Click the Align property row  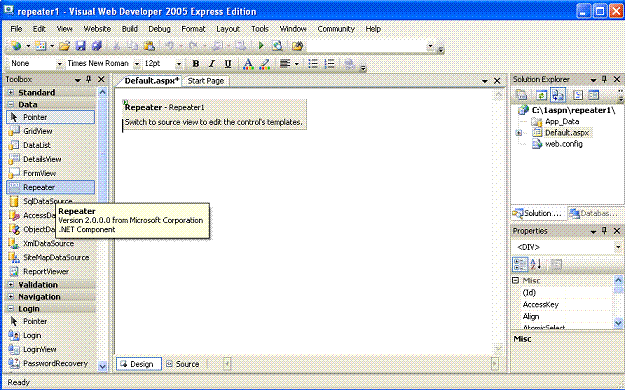point(563,317)
